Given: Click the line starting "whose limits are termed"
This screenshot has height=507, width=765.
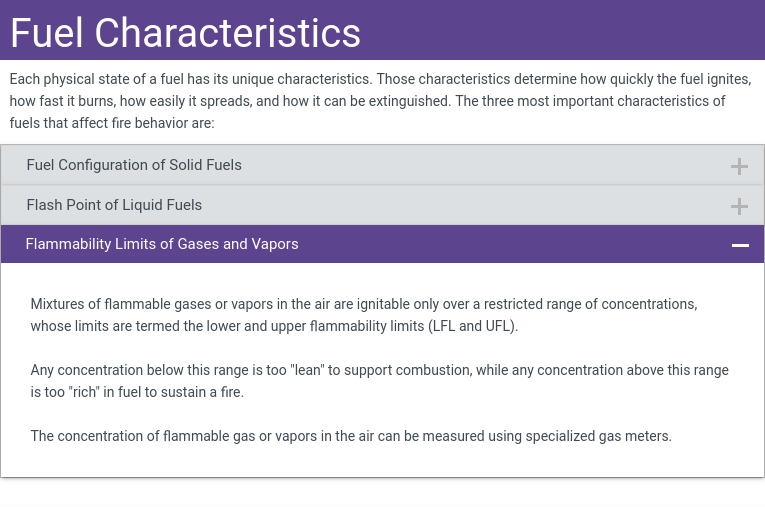Looking at the screenshot, I should coord(274,326).
